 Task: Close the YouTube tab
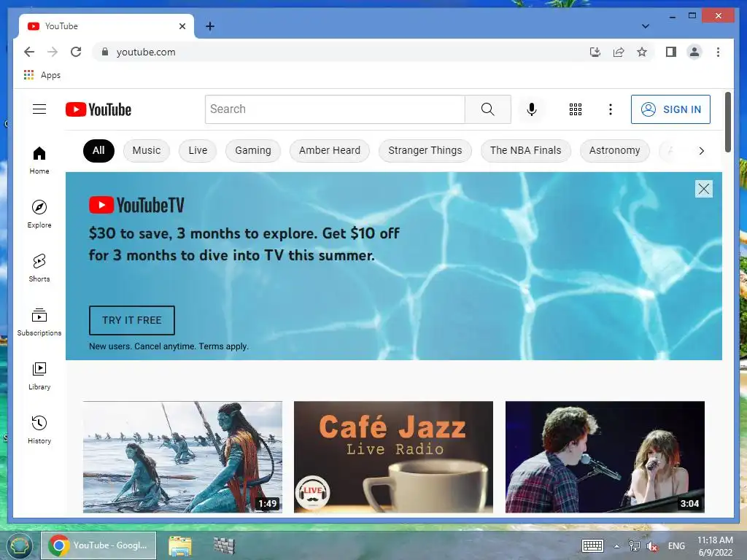[x=182, y=26]
